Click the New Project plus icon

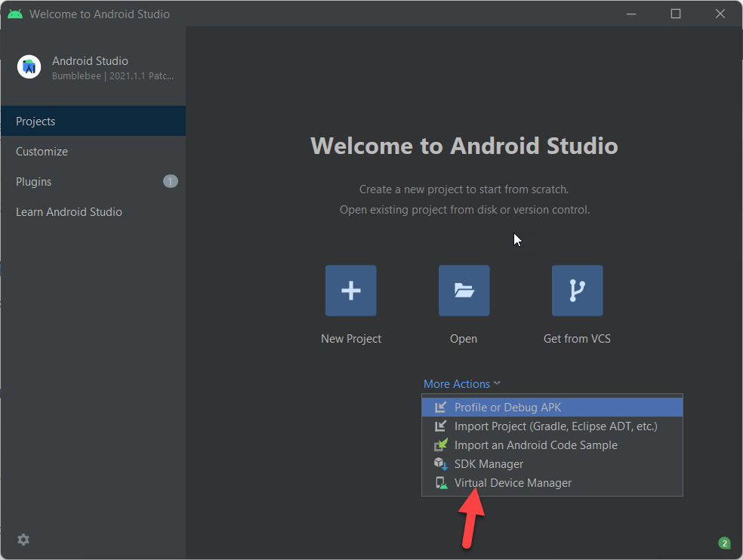tap(350, 291)
